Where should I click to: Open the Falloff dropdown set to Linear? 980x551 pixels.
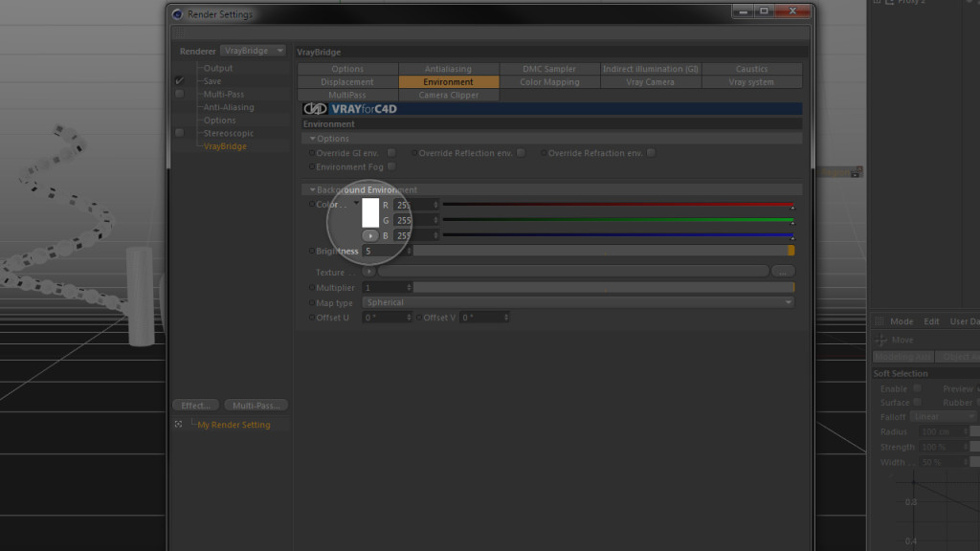pos(944,417)
